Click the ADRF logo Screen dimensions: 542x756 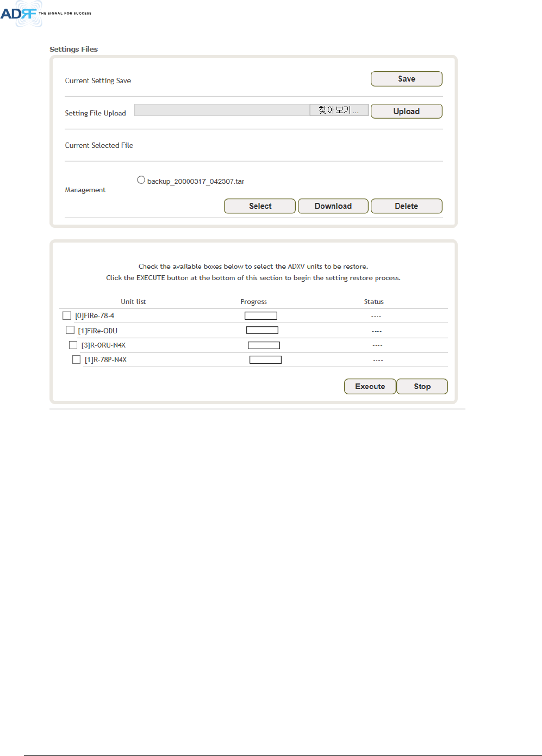pyautogui.click(x=46, y=13)
